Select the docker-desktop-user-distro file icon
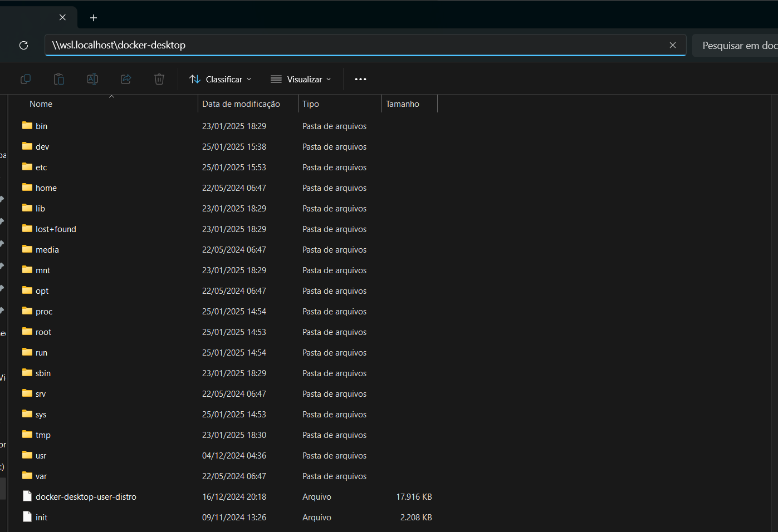The image size is (778, 532). point(27,496)
